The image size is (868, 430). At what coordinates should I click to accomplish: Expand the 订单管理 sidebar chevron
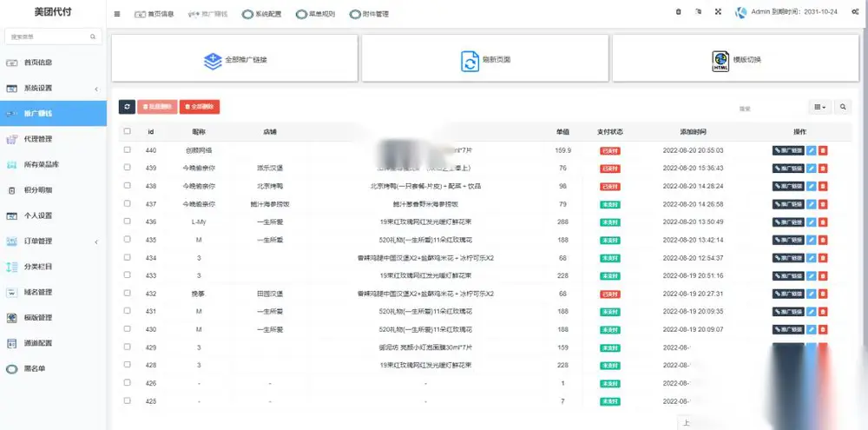pos(96,241)
